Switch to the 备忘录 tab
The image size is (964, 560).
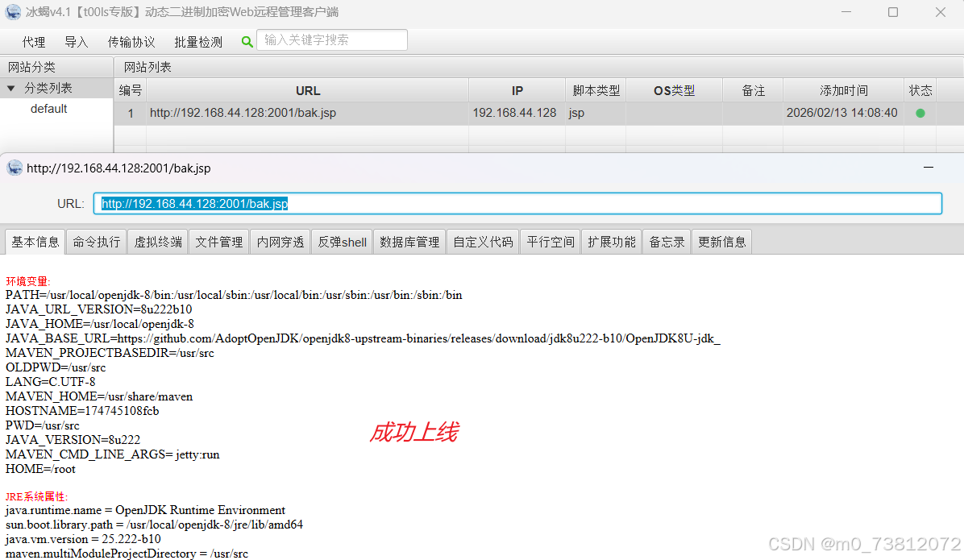[x=667, y=242]
